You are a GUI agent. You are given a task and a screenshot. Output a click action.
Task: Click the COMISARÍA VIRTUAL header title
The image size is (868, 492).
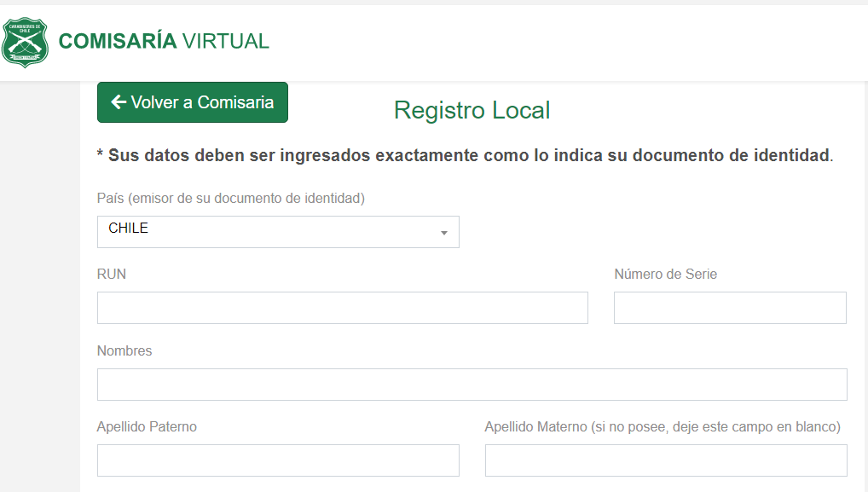[x=163, y=41]
